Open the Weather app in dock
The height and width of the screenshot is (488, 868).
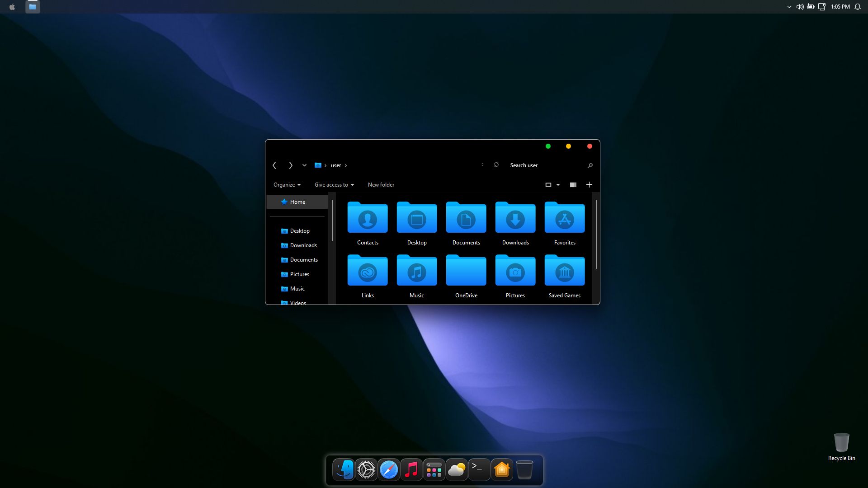click(456, 470)
